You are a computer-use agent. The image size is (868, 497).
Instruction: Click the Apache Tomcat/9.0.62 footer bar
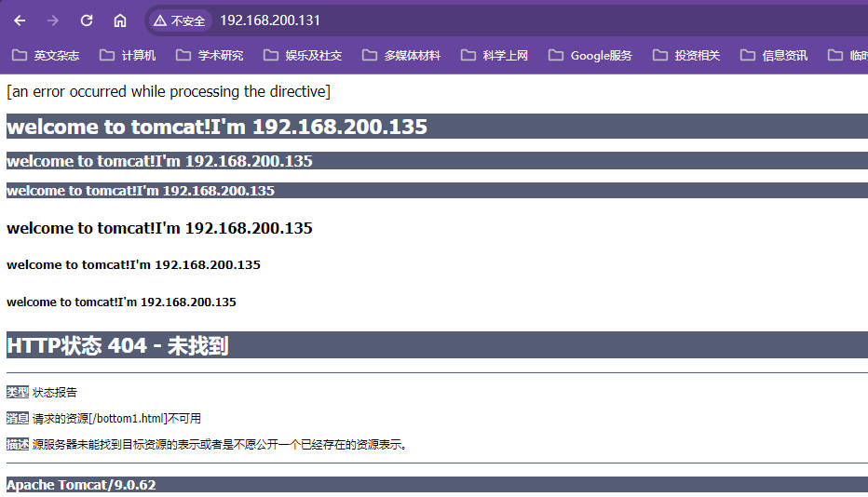click(x=81, y=485)
